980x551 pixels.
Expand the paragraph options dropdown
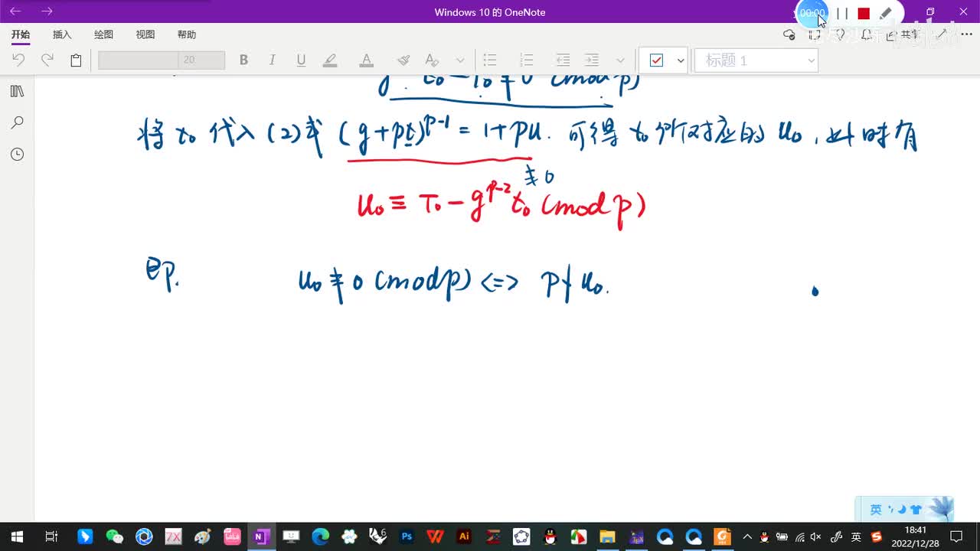620,60
